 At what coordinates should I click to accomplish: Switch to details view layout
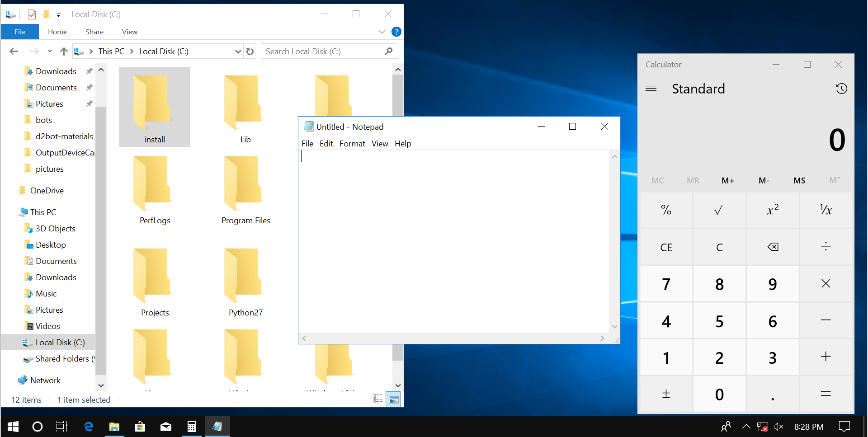378,399
